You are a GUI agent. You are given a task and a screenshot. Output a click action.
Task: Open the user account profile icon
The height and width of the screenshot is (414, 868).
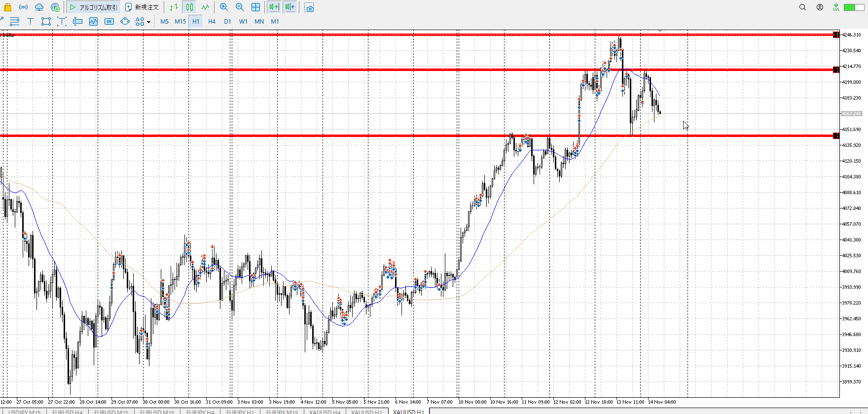click(x=820, y=7)
